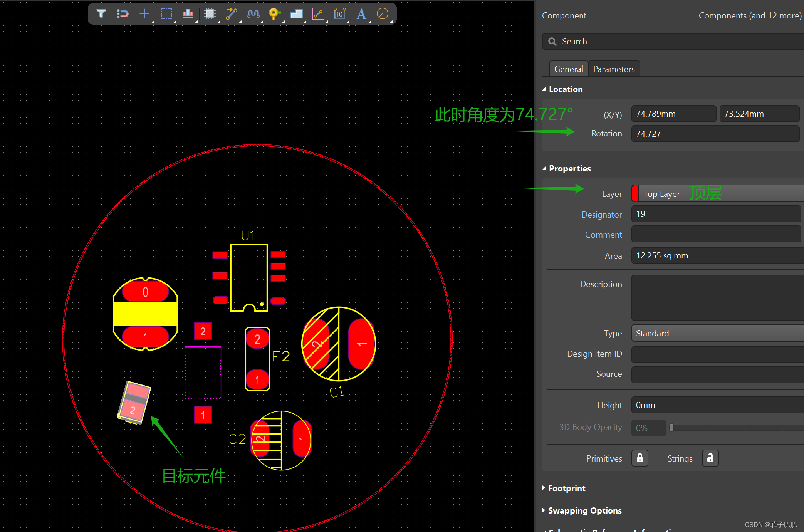Click the align objects tool icon

[188, 14]
